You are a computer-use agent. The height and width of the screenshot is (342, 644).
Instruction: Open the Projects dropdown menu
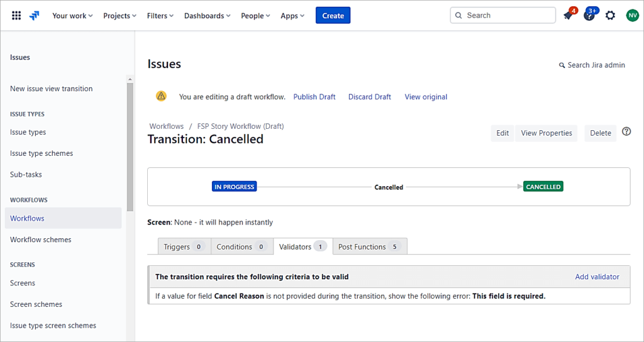119,16
